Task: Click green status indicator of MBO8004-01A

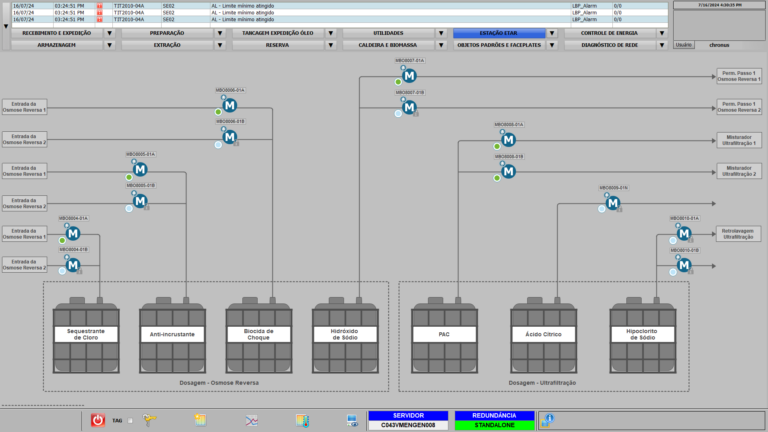Action: click(x=62, y=240)
